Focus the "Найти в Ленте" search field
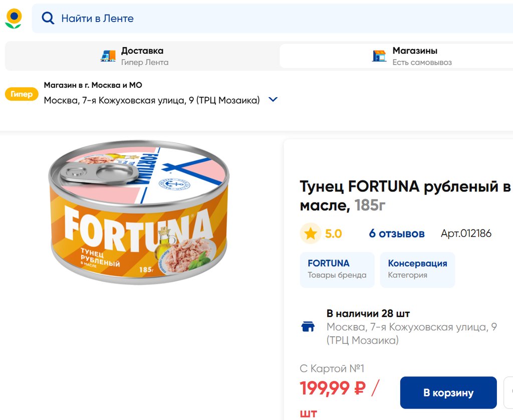This screenshot has height=420, width=513. click(x=250, y=19)
